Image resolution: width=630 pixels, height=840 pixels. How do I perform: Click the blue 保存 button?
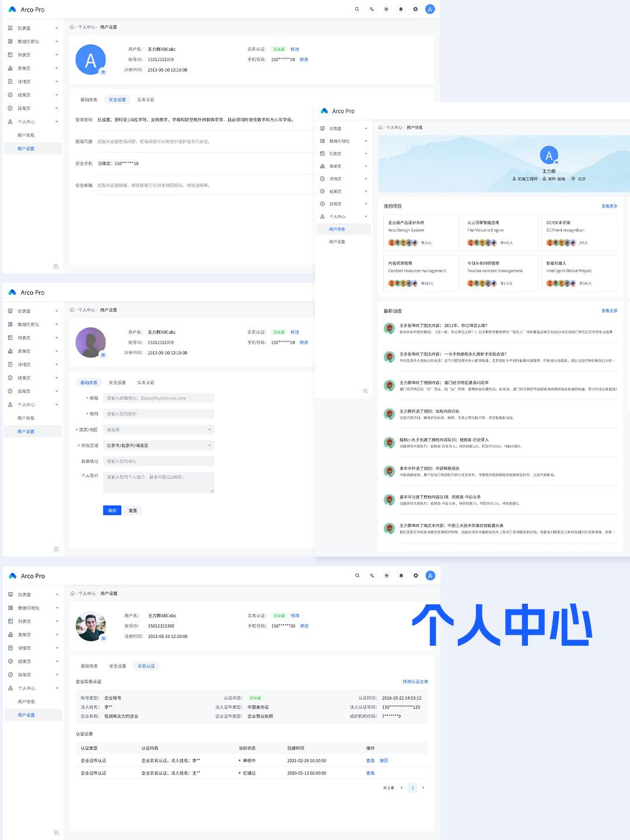(112, 510)
